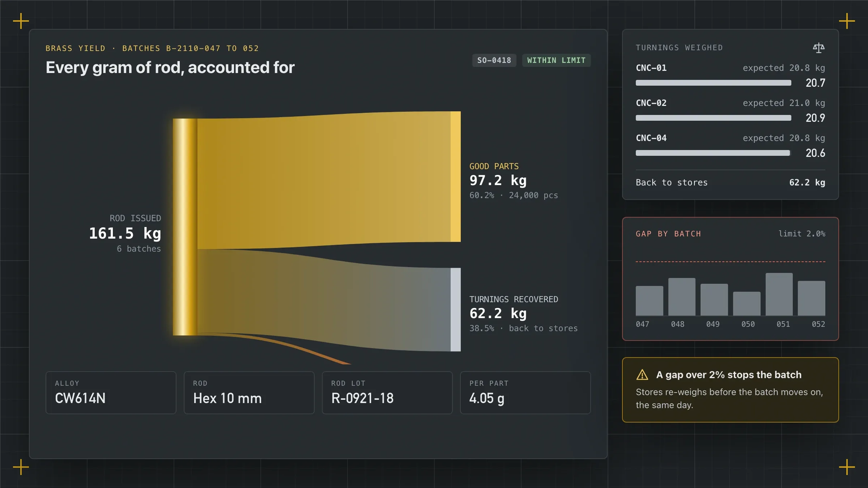868x488 pixels.
Task: Click the 'GAP BY BATCH' heading
Action: 668,234
